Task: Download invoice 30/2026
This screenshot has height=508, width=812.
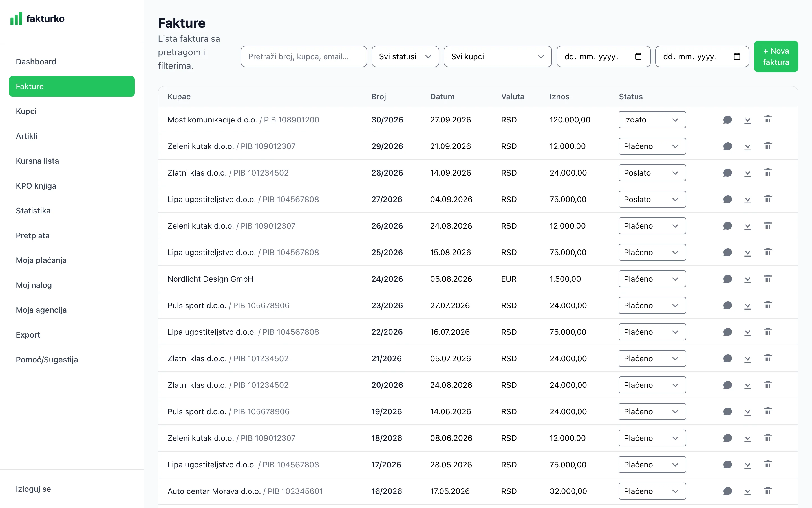Action: [x=748, y=120]
